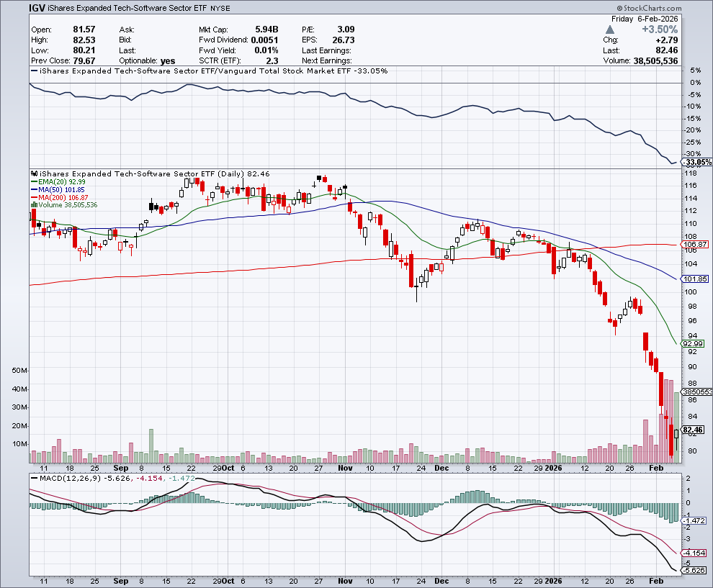The width and height of the screenshot is (713, 588).
Task: Click the Feb label on MACD date axis
Action: [656, 582]
